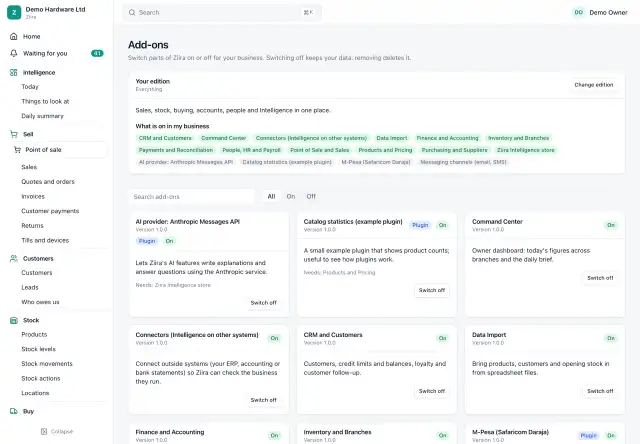The image size is (640, 444).
Task: Open Locations under Stock
Action: [35, 393]
